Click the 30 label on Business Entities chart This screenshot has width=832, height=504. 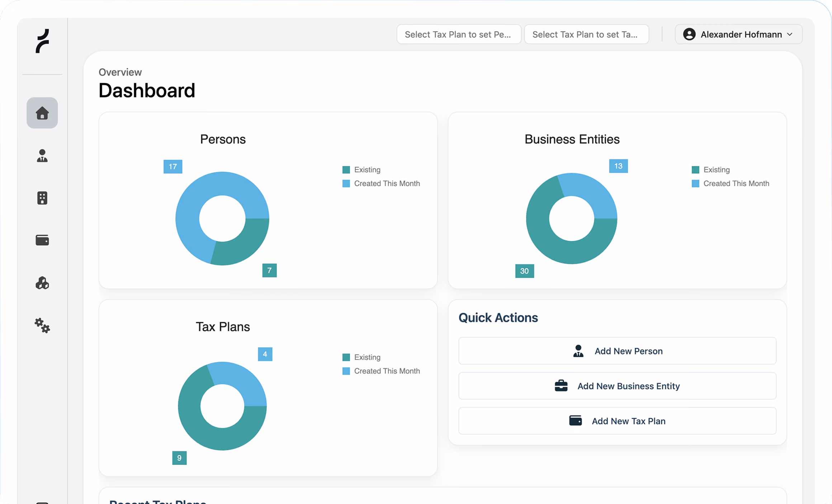tap(525, 271)
